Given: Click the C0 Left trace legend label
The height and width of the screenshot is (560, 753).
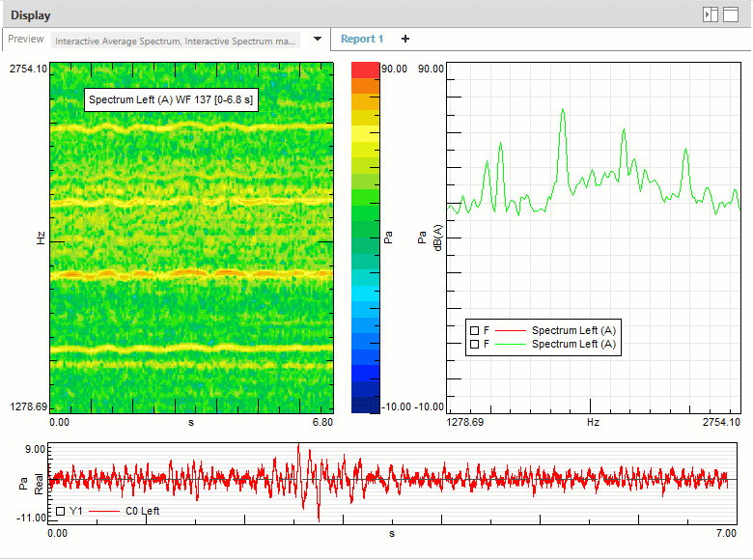Looking at the screenshot, I should (x=143, y=511).
